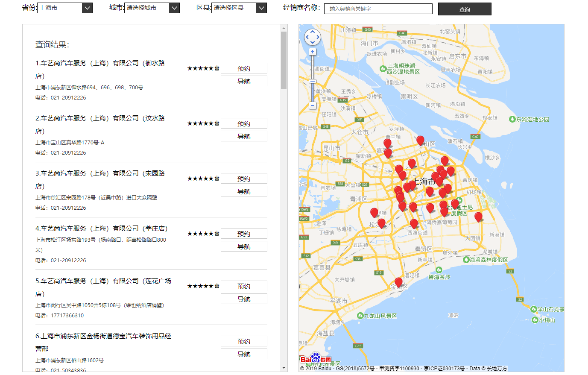Click 导航 for the 汶水路店 dealer

(x=244, y=136)
